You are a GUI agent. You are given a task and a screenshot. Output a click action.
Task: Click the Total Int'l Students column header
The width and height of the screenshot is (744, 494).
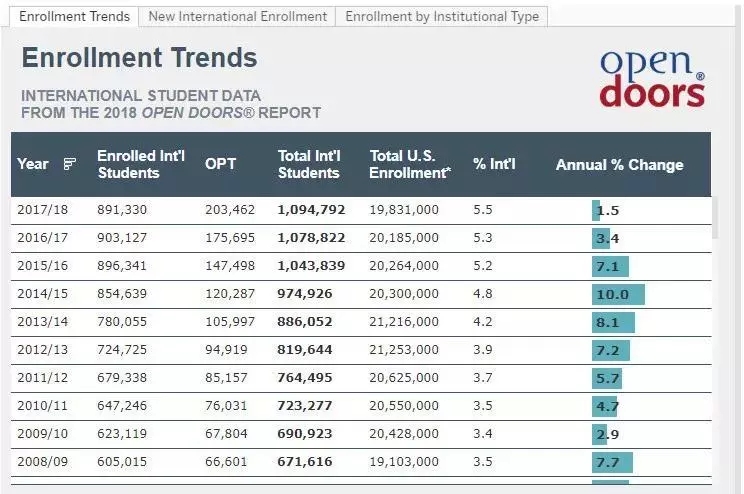coord(309,164)
